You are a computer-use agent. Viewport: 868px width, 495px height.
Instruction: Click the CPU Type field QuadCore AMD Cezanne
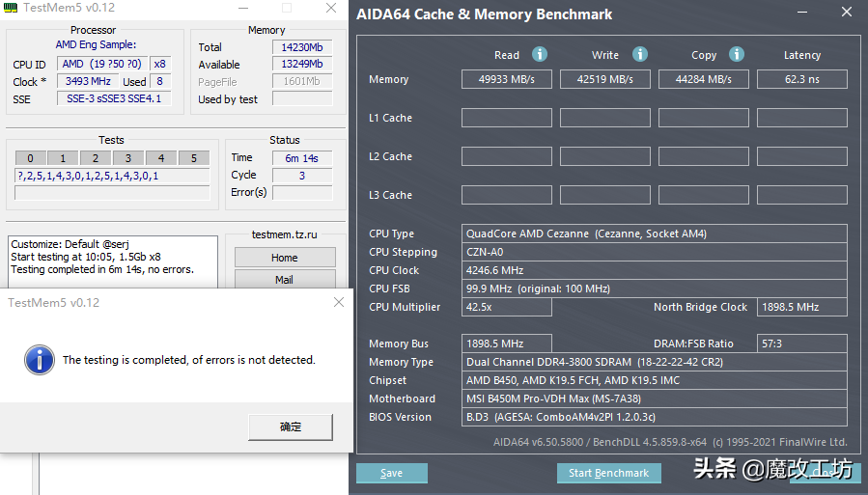(655, 234)
